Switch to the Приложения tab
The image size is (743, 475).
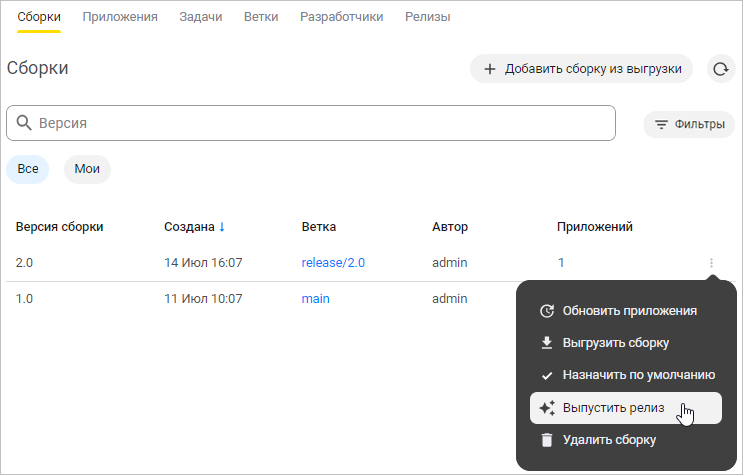tap(120, 17)
